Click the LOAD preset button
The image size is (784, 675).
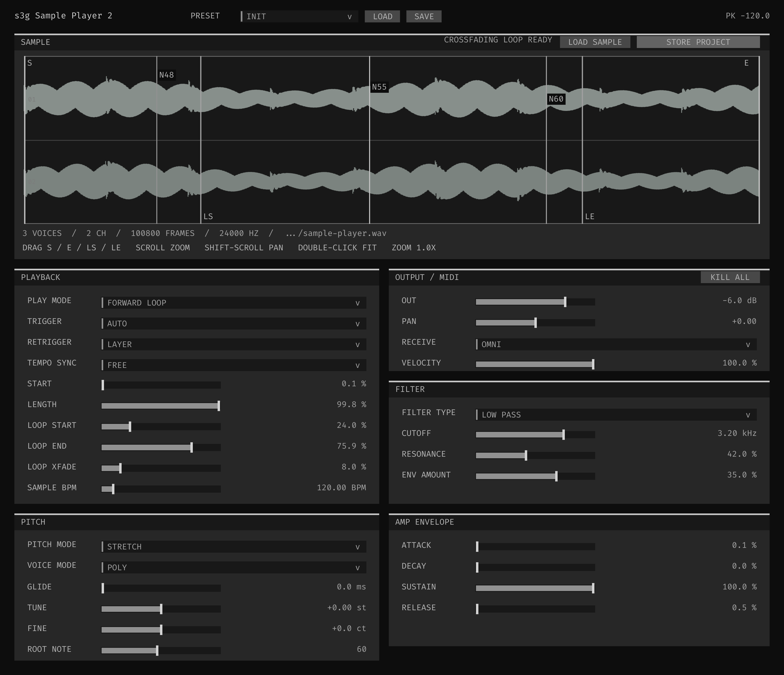point(382,16)
